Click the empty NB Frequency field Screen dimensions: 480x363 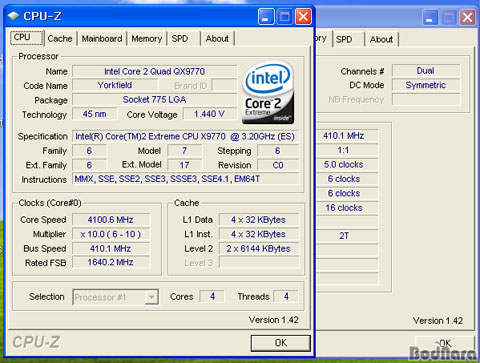(426, 99)
